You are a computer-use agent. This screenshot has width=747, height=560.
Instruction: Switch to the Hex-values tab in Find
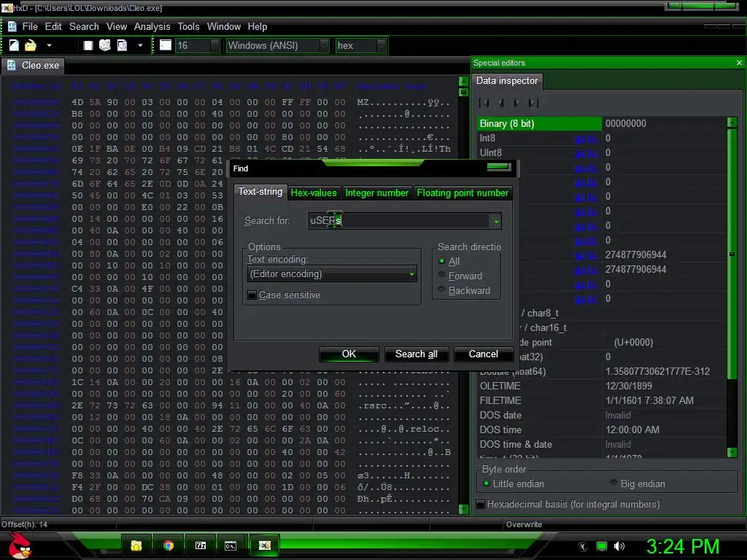coord(314,192)
